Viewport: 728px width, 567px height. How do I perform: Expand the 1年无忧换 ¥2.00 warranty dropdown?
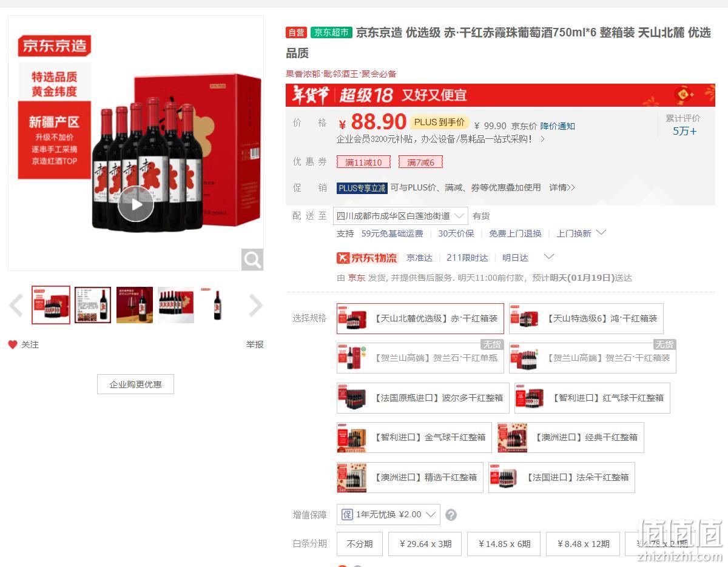[388, 514]
